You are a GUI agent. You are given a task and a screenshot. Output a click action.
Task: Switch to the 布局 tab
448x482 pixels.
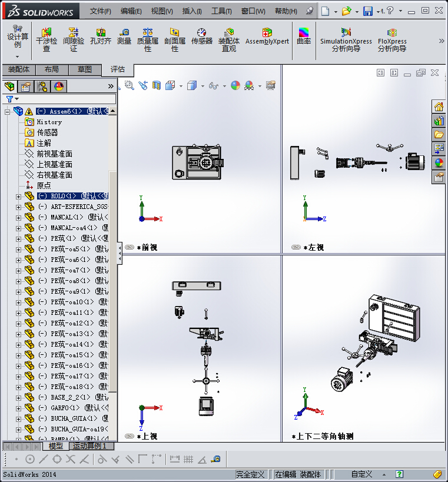(52, 69)
